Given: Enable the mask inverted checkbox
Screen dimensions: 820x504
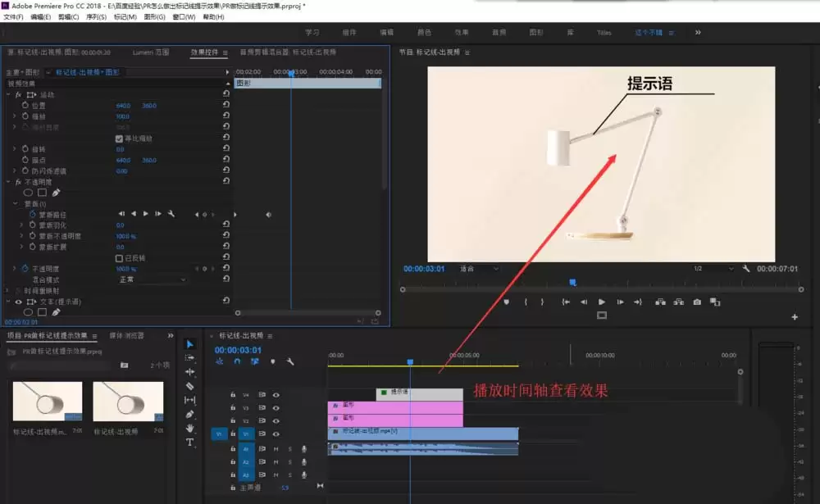Looking at the screenshot, I should [x=119, y=258].
